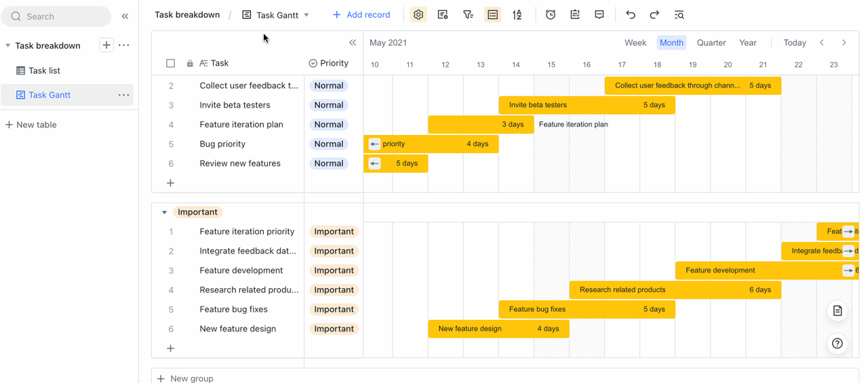Screen dimensions: 868x383
Task: Collapse the Important group
Action: click(164, 212)
